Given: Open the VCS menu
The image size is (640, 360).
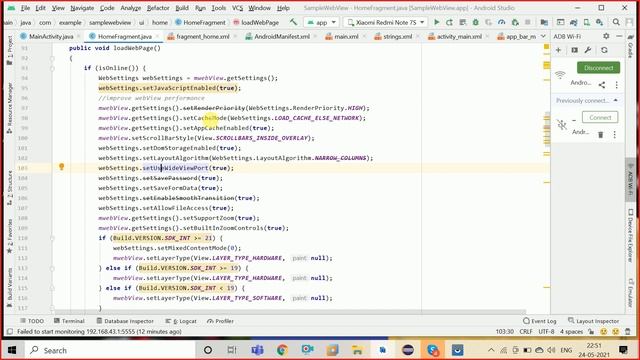Looking at the screenshot, I should point(237,8).
